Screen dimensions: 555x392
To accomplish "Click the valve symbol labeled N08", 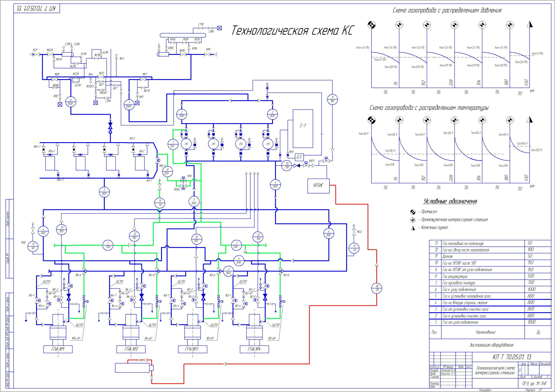I will (x=55, y=79).
